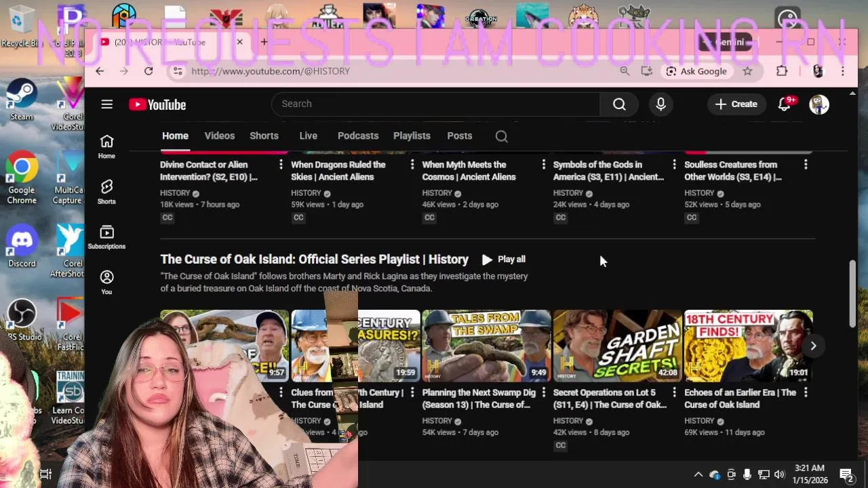Click the page vertical scrollbar thumb
Image resolution: width=868 pixels, height=488 pixels.
click(x=853, y=294)
